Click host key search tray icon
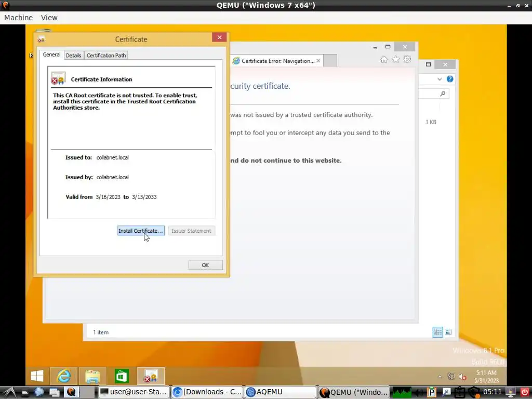 click(446, 392)
